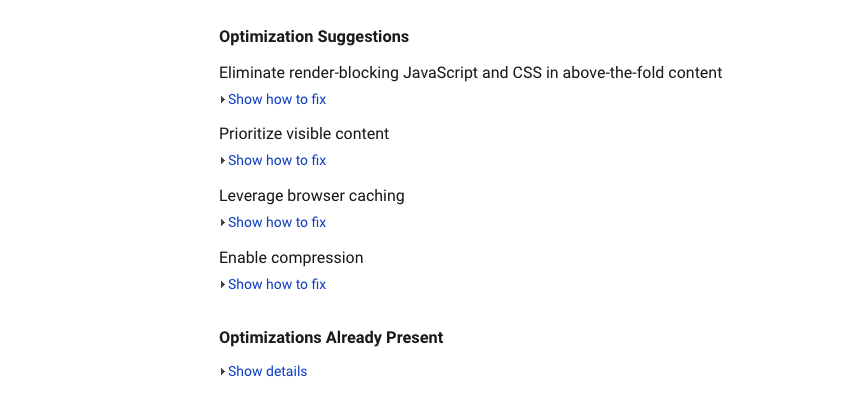The width and height of the screenshot is (855, 399).
Task: Select the Leverage browser caching text
Action: (312, 196)
